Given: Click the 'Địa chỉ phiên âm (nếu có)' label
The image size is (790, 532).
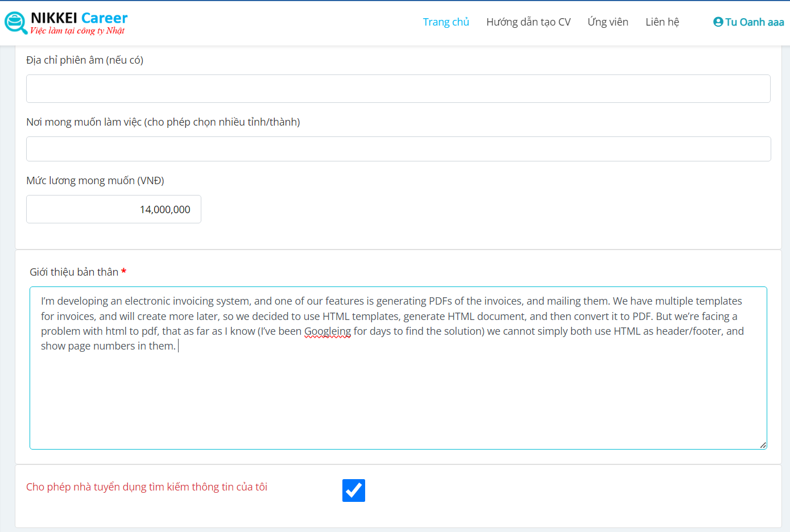Looking at the screenshot, I should pyautogui.click(x=85, y=60).
